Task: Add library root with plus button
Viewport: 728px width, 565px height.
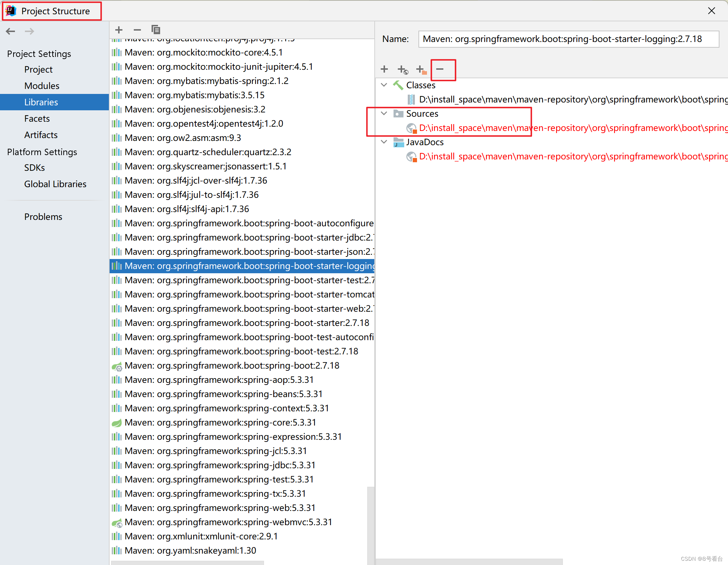Action: click(x=384, y=69)
